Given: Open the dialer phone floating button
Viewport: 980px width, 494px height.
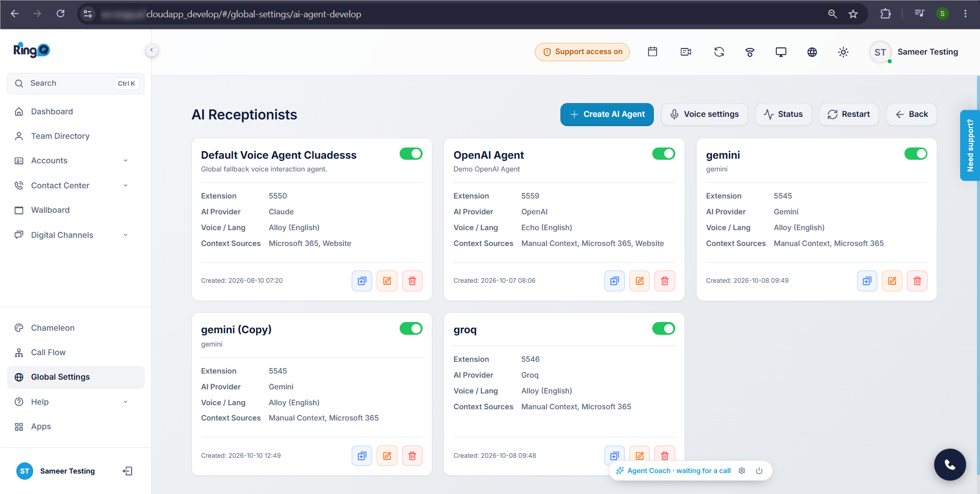Looking at the screenshot, I should click(950, 464).
